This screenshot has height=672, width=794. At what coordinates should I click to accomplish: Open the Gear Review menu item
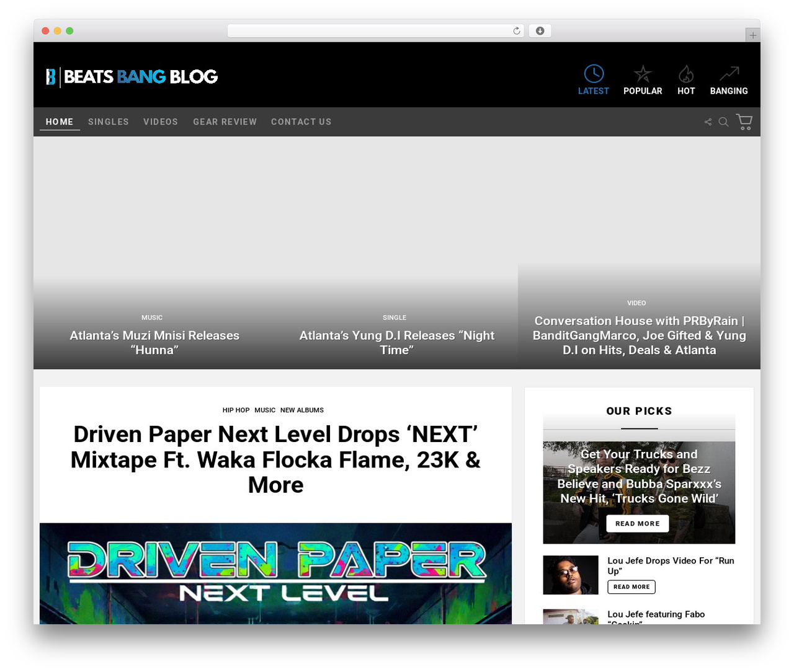(x=225, y=122)
